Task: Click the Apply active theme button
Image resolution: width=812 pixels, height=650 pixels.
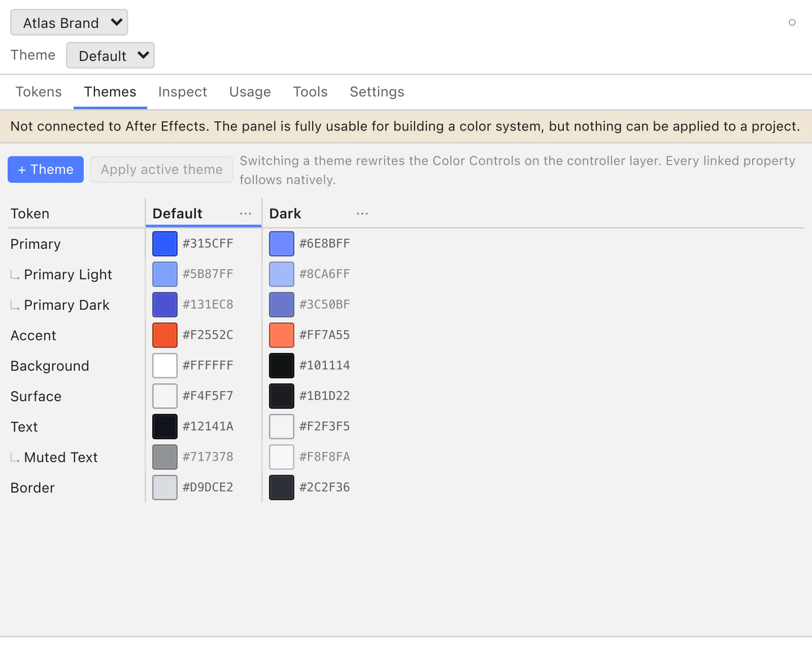Action: click(x=162, y=170)
